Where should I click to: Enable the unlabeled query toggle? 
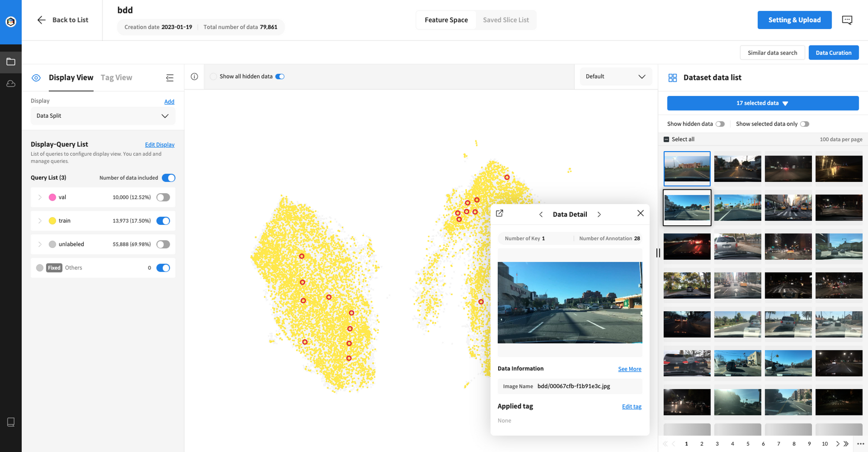(163, 244)
